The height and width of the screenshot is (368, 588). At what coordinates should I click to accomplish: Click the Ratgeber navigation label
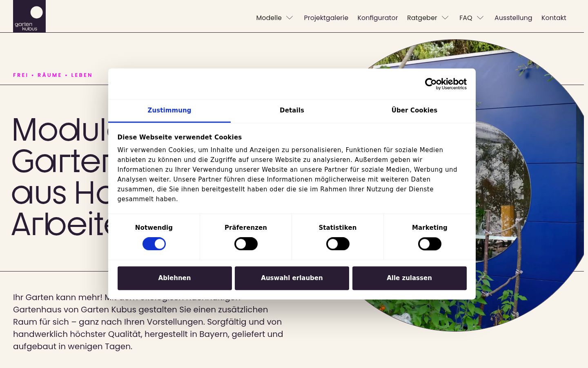point(422,18)
